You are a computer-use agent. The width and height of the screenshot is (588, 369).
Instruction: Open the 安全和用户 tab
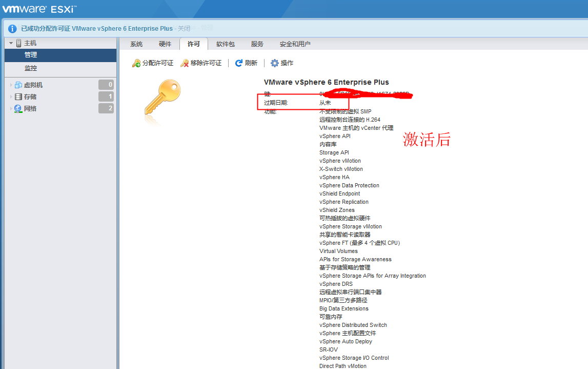click(x=295, y=44)
